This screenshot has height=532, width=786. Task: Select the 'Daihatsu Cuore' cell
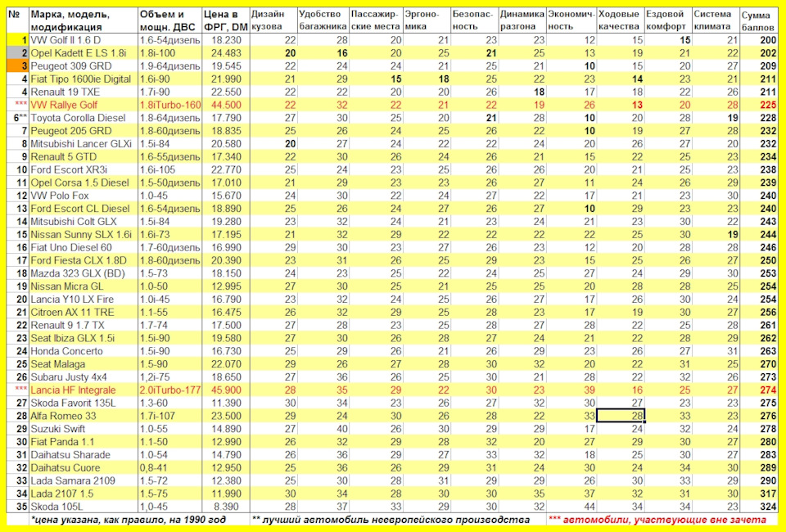click(x=84, y=468)
